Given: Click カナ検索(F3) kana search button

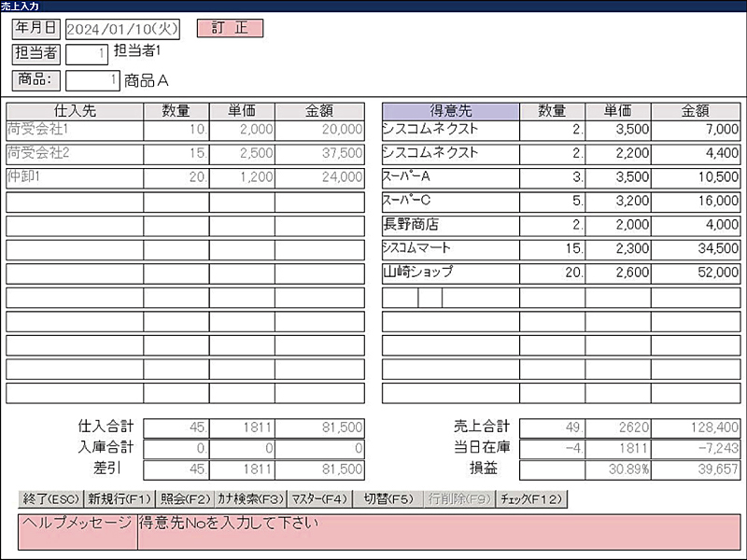Looking at the screenshot, I should 249,499.
